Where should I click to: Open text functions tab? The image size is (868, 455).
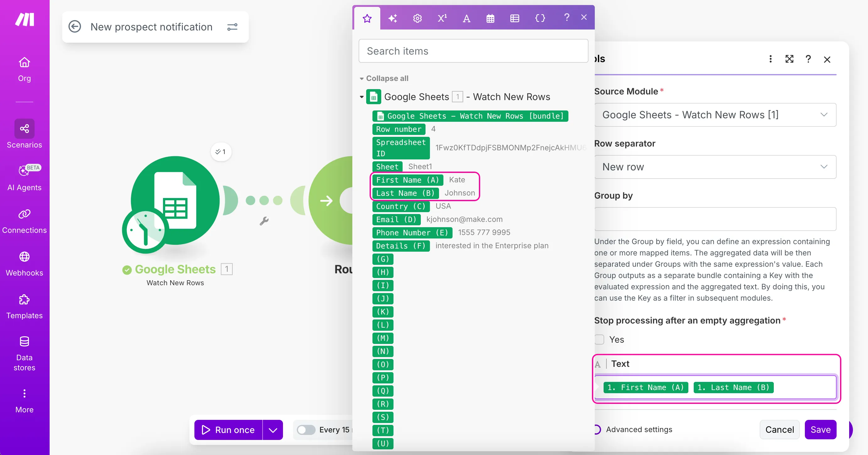coord(466,18)
